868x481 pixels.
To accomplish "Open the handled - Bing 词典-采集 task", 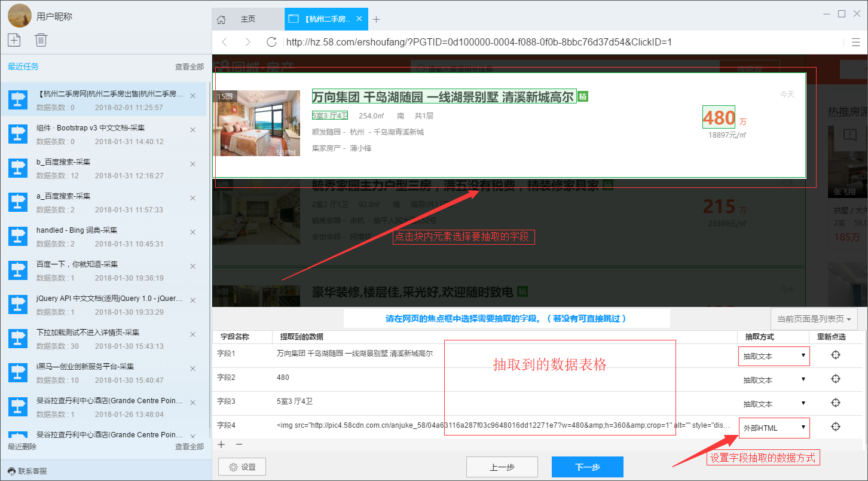I will pos(103,236).
